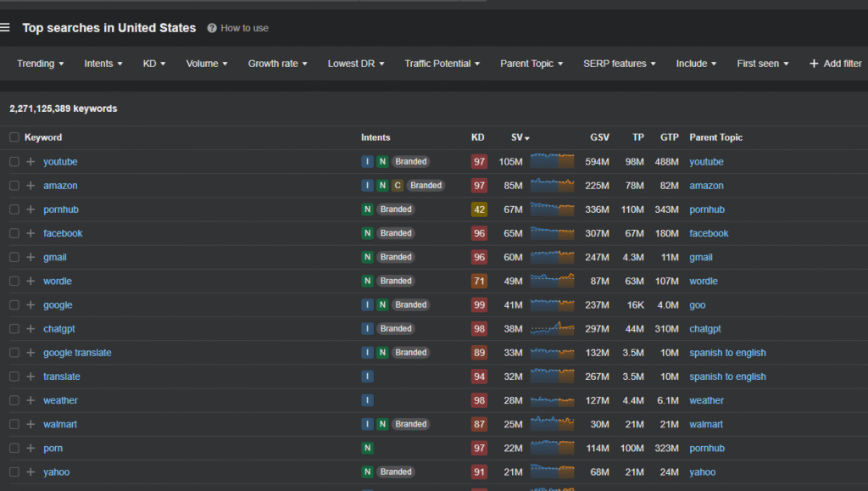
Task: Sort by the GSV column header
Action: [599, 137]
